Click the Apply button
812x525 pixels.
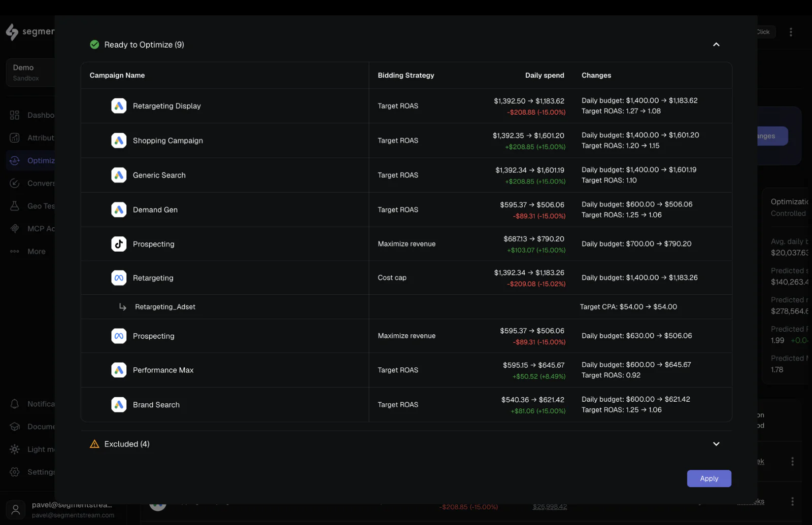[x=709, y=478]
